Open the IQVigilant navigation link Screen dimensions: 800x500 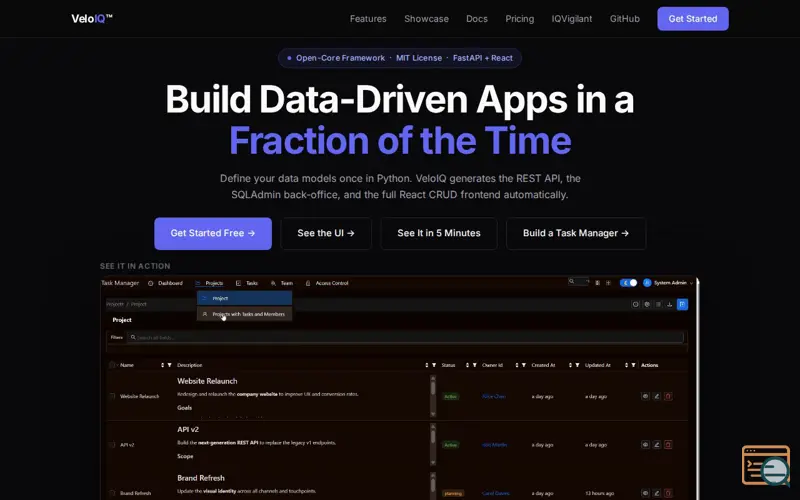(x=571, y=19)
